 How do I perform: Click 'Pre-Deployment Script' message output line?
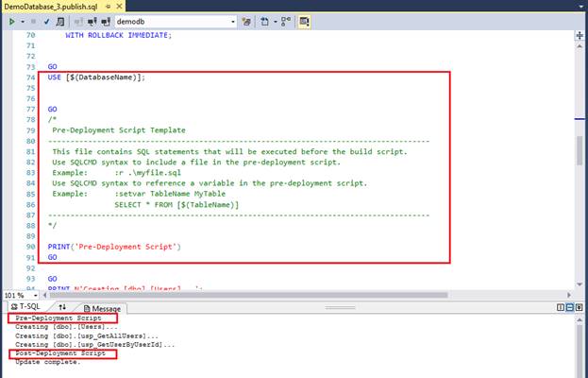[59, 318]
